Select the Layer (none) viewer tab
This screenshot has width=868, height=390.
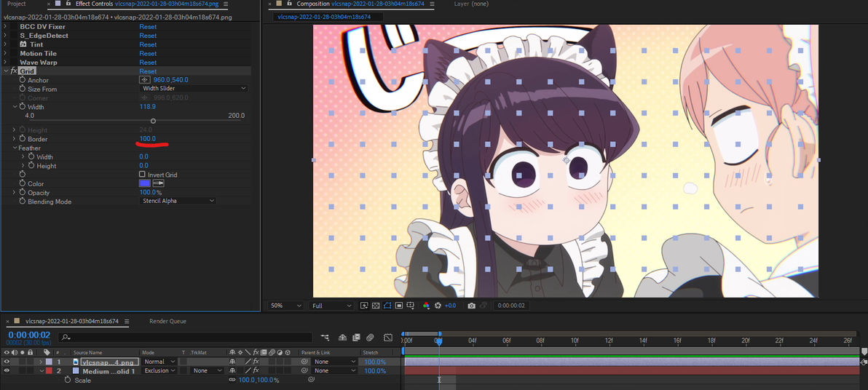click(470, 4)
